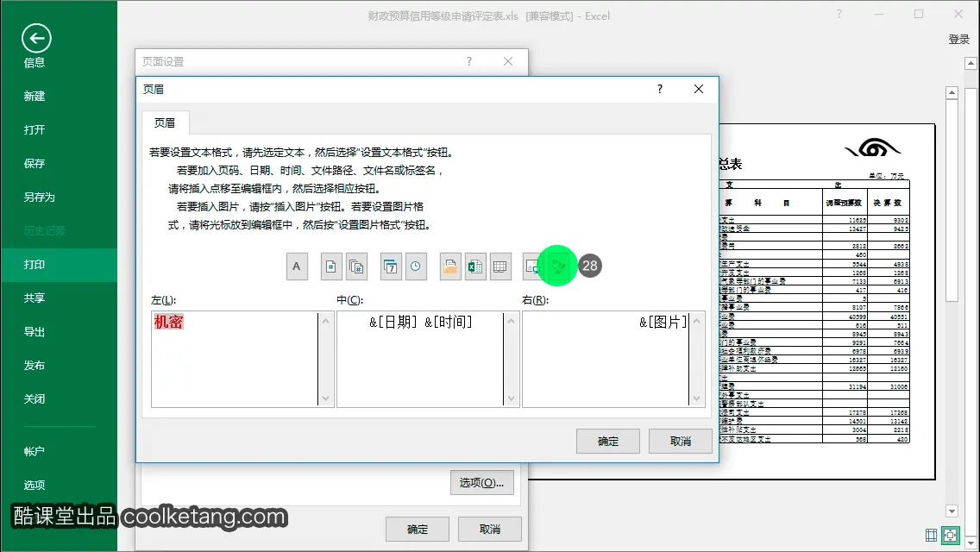
Task: Confirm with 确定 in the 页眉 dialog
Action: pos(608,442)
